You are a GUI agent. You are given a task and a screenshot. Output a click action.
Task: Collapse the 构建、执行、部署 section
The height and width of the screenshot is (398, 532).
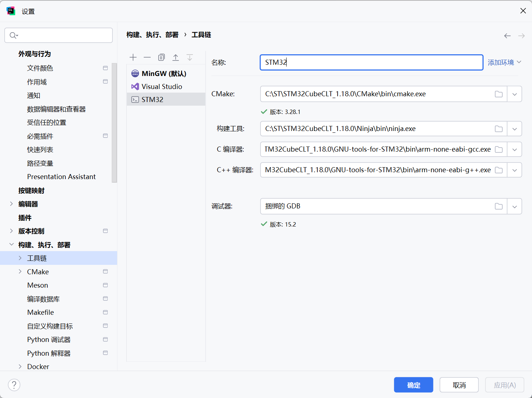[x=11, y=245]
